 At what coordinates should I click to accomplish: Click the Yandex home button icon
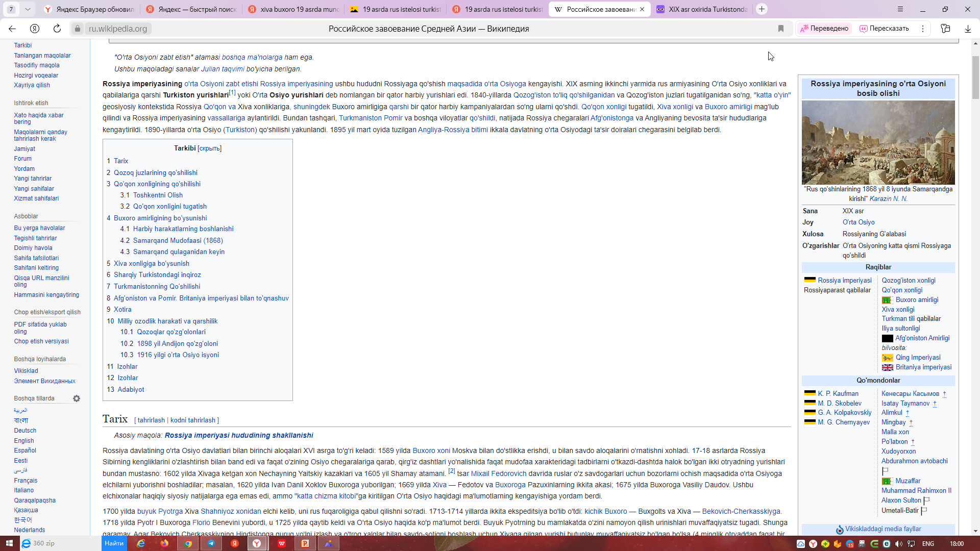tap(35, 29)
